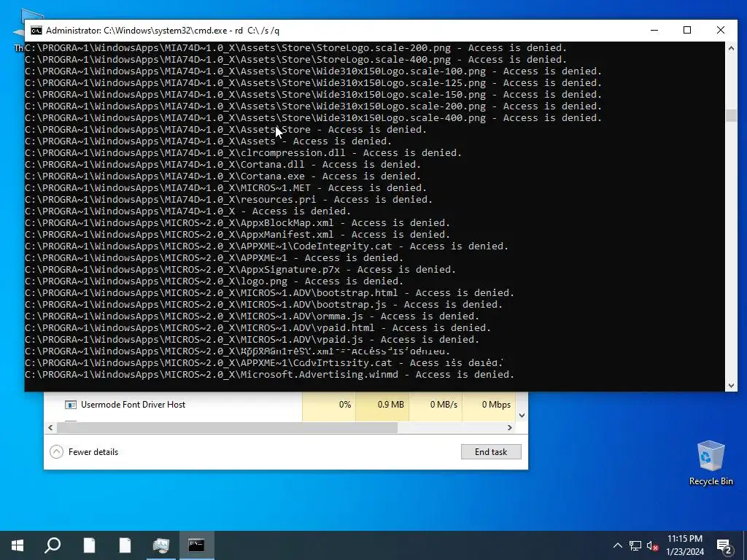Open the notification center with 2 alerts
Viewport: 747px width, 560px height.
[724, 545]
